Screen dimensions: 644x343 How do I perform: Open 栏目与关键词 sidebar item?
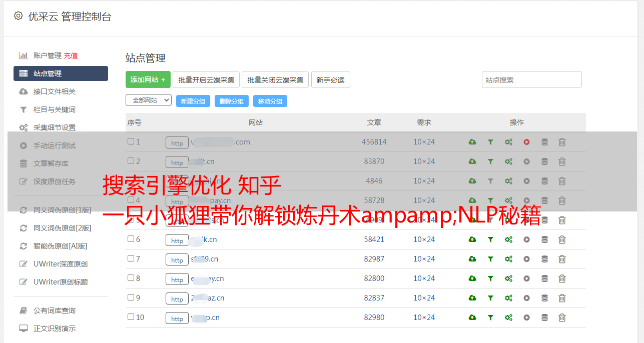click(x=55, y=109)
